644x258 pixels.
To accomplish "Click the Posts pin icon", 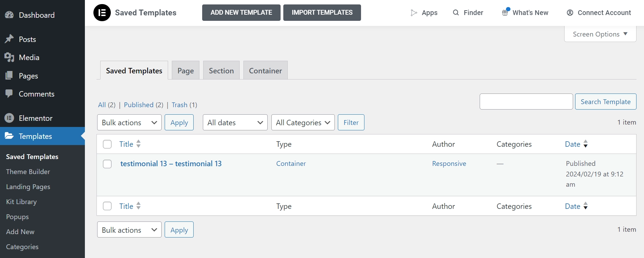I will pos(9,39).
